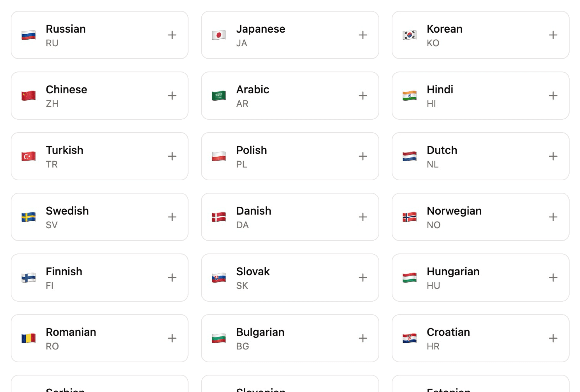Click the plus icon for Russian
This screenshot has height=392, width=580.
click(172, 35)
